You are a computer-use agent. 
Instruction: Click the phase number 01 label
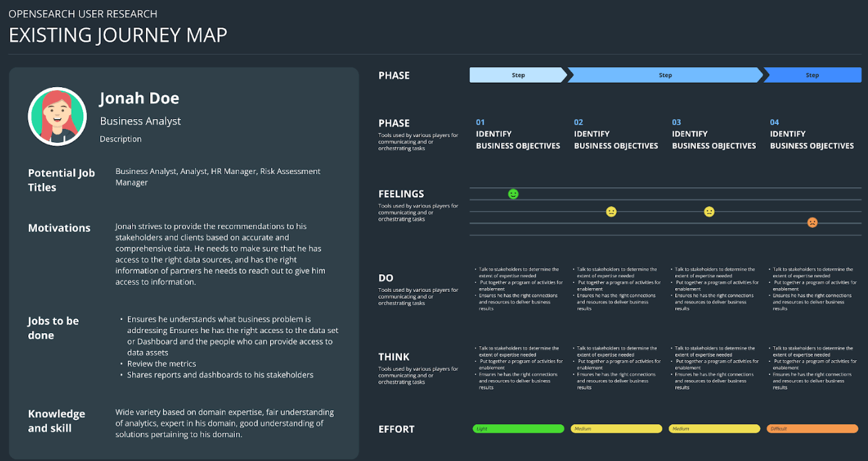(480, 122)
